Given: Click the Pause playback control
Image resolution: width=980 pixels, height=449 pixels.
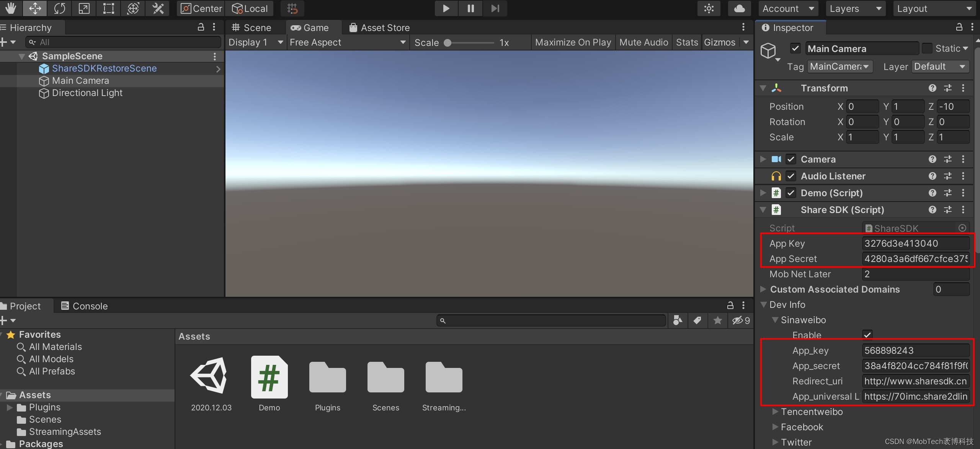Looking at the screenshot, I should pos(470,8).
